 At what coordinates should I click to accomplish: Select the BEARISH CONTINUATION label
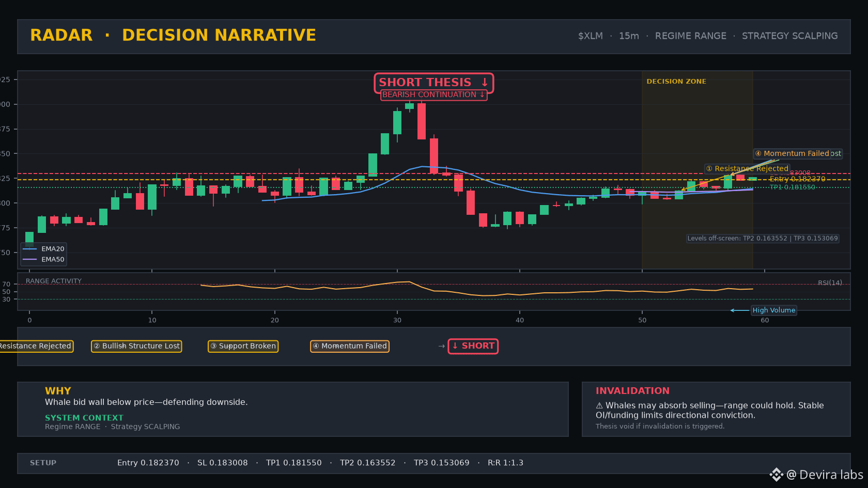click(433, 95)
